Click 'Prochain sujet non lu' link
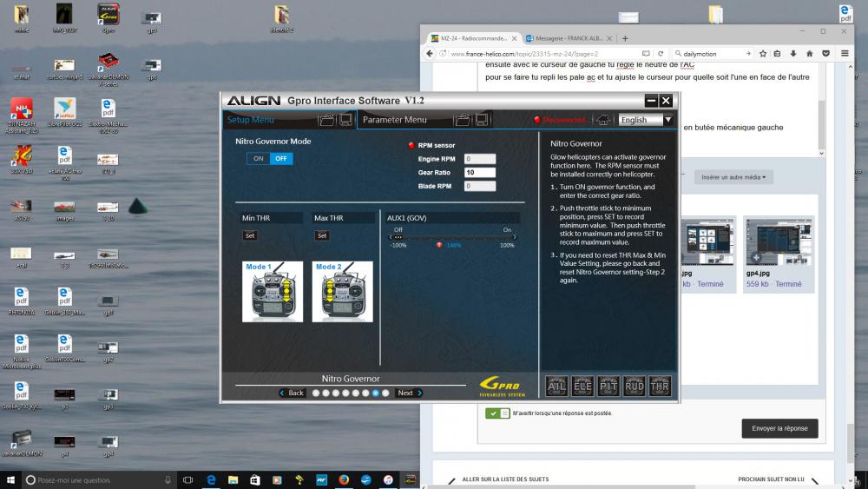Image resolution: width=868 pixels, height=489 pixels. click(x=771, y=479)
